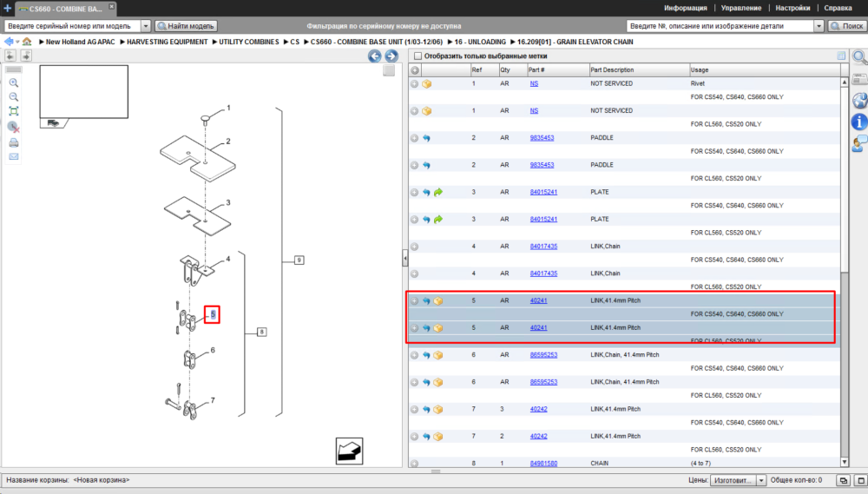The width and height of the screenshot is (868, 494).
Task: Toggle show only selected callouts checkbox
Action: point(418,56)
